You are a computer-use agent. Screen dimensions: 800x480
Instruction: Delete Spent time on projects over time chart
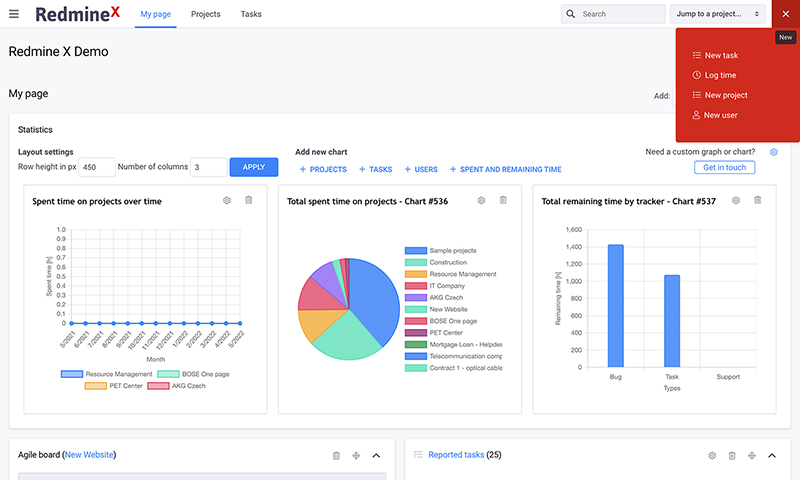tap(248, 200)
